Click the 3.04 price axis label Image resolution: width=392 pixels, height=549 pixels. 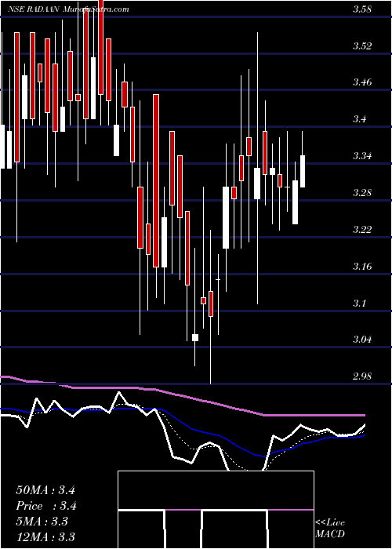point(362,340)
